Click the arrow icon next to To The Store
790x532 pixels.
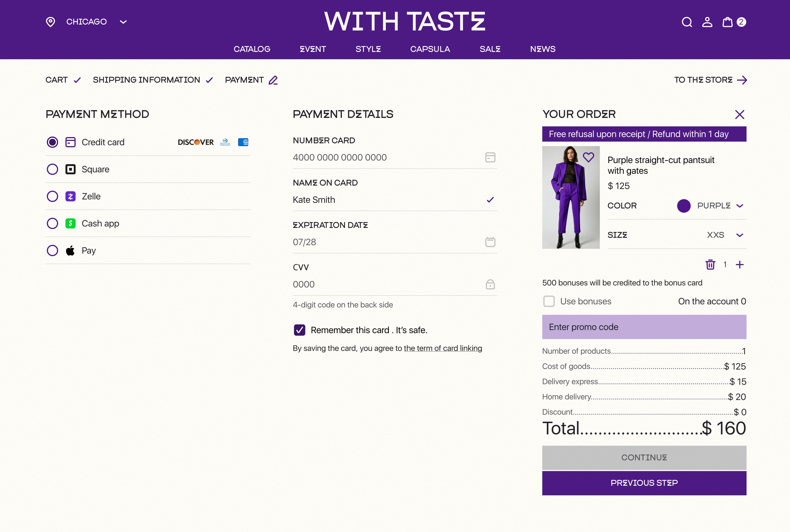742,80
